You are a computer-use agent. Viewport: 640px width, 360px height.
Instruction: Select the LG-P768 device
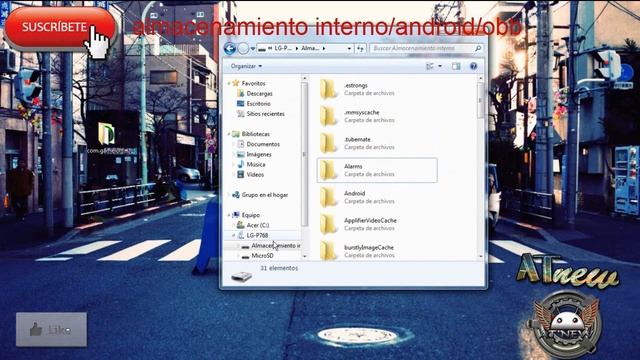pyautogui.click(x=257, y=236)
